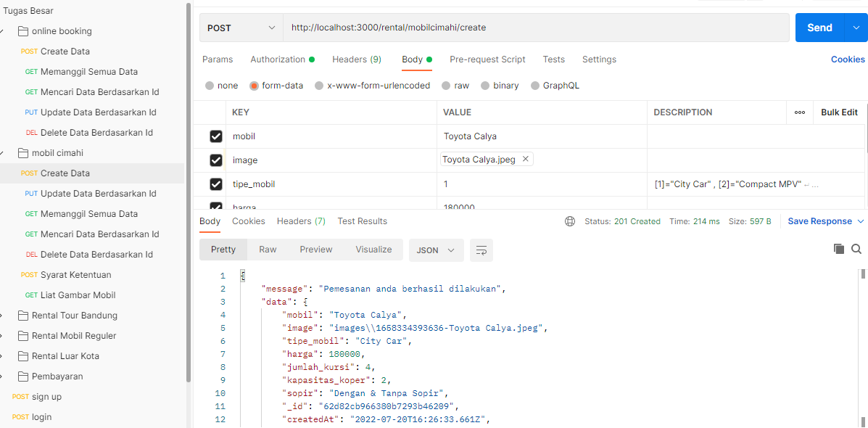This screenshot has height=428, width=868.
Task: Click the request URL input field
Action: point(535,28)
